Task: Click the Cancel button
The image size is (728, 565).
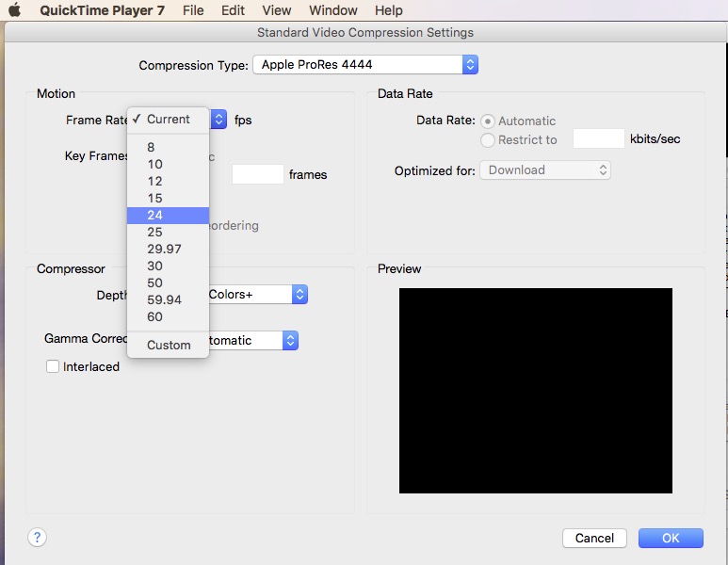Action: pos(594,538)
